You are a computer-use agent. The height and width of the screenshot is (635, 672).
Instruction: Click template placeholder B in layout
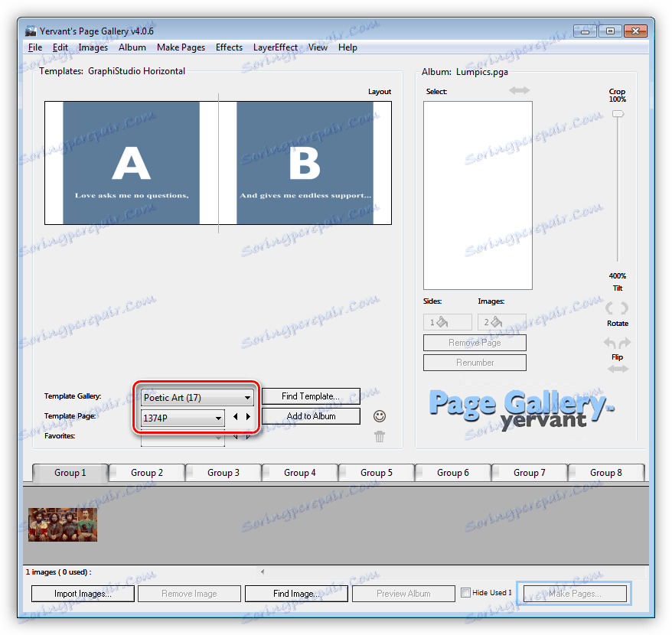pos(305,163)
